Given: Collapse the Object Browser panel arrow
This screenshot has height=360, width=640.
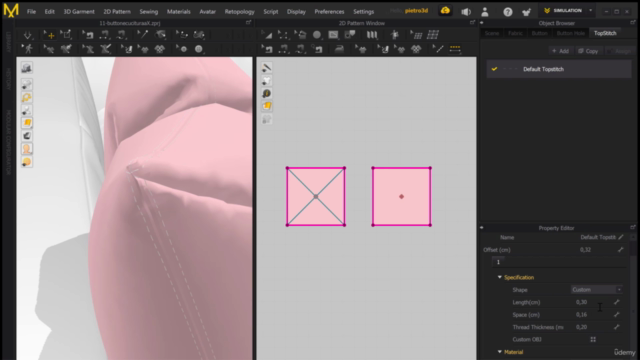Looking at the screenshot, I should [482, 23].
